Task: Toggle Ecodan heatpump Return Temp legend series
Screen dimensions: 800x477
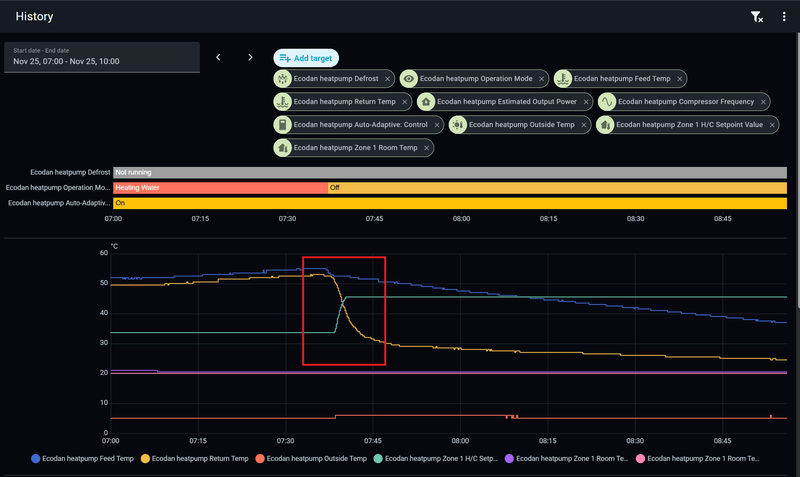Action: coord(195,459)
